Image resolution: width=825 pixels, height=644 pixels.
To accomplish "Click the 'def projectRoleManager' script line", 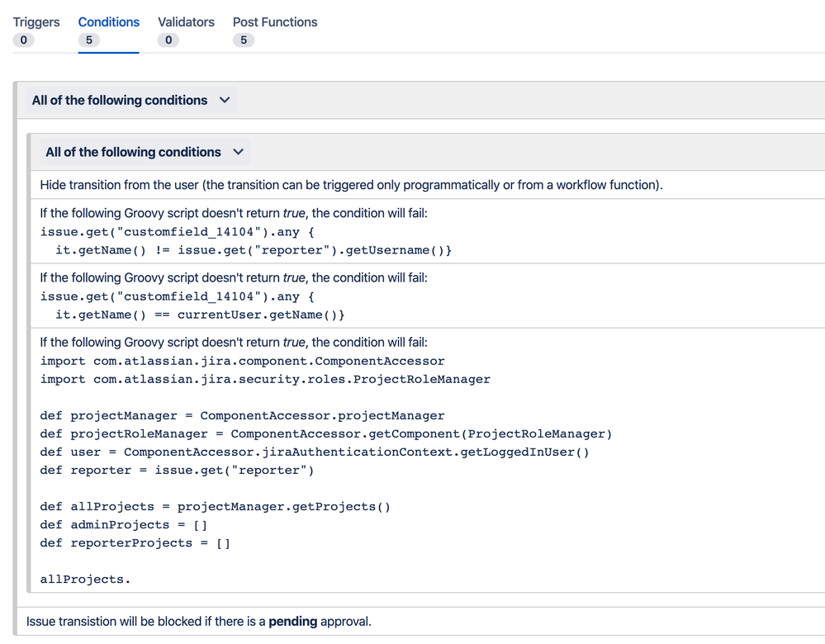I will (326, 434).
